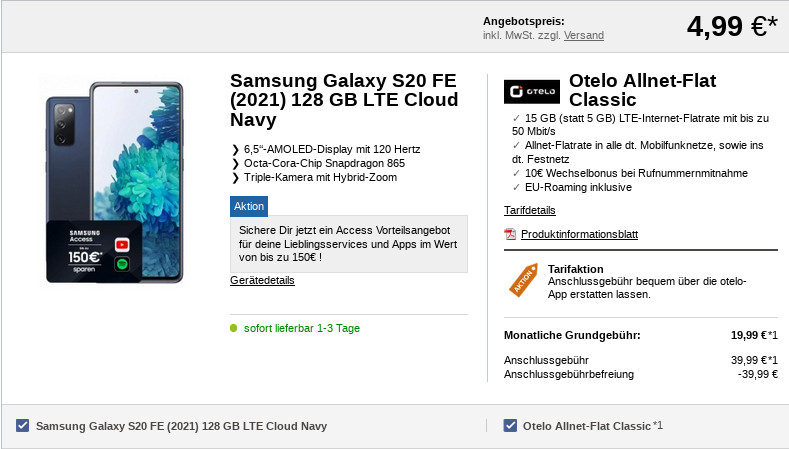Click the chevron before Octa-Core-Chip Snapdragon
Screen dimensions: 789x449
coord(234,164)
